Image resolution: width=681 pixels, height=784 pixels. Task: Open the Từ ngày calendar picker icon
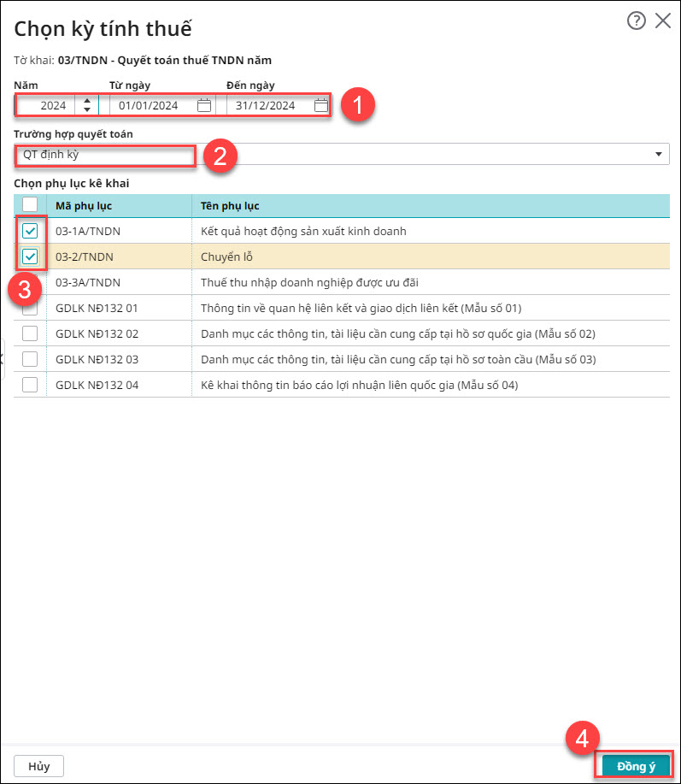point(204,105)
